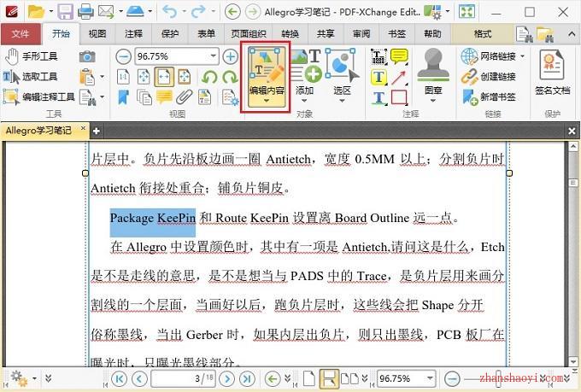Click the scanner icon in quick toolbar

coord(135,12)
